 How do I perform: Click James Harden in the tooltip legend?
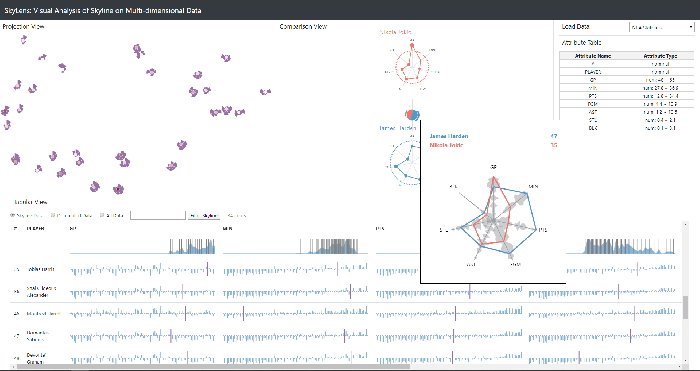tap(449, 137)
